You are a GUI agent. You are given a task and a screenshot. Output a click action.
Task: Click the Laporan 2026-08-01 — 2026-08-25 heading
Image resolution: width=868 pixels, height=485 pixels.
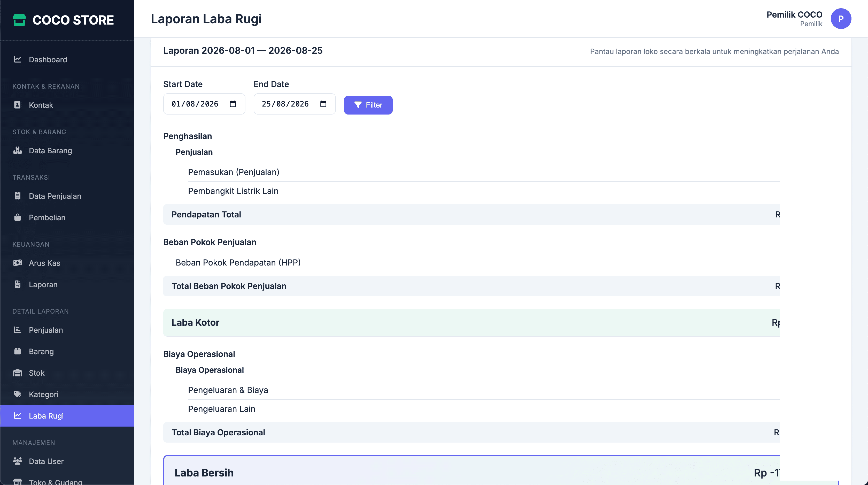coord(243,51)
